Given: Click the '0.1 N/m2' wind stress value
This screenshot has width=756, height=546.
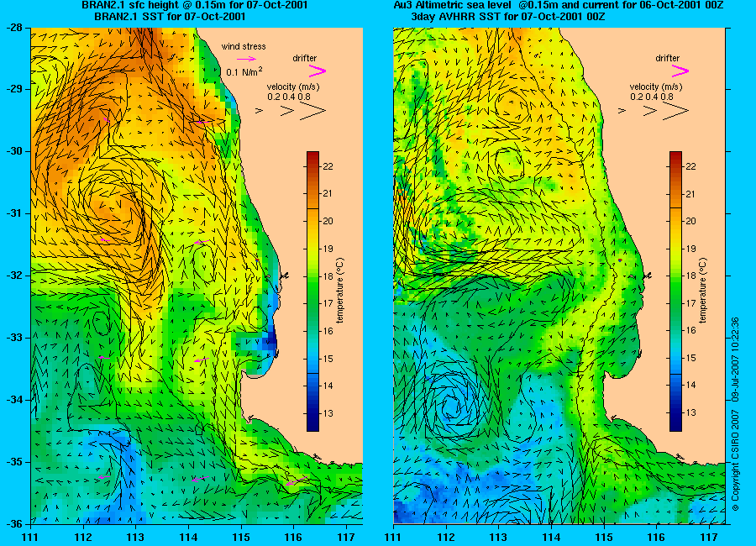Looking at the screenshot, I should coord(244,72).
